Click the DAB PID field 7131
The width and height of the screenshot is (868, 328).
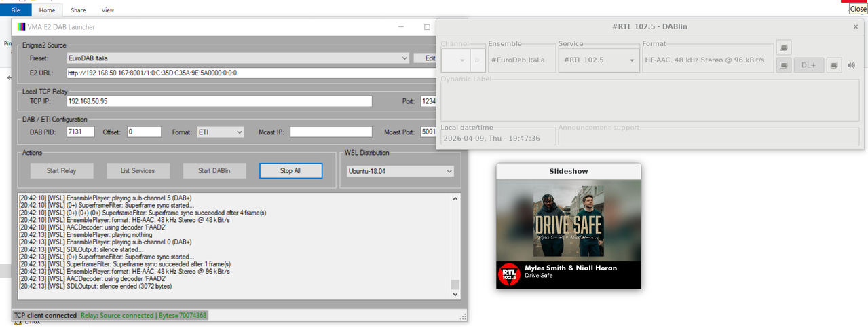tap(80, 132)
